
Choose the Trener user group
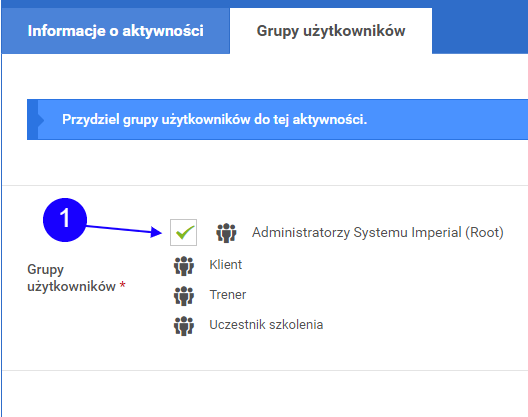(x=228, y=294)
